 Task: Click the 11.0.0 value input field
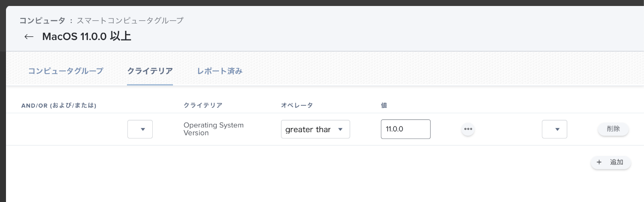pyautogui.click(x=406, y=129)
